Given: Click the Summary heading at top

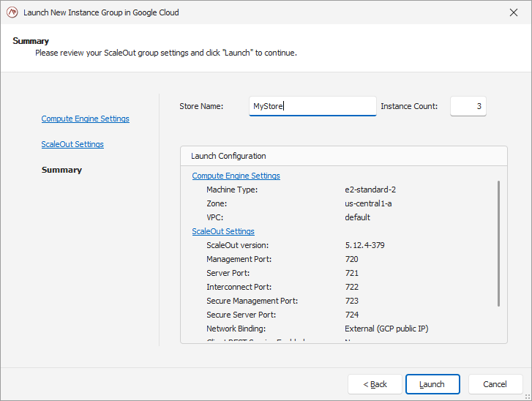Looking at the screenshot, I should coord(31,41).
